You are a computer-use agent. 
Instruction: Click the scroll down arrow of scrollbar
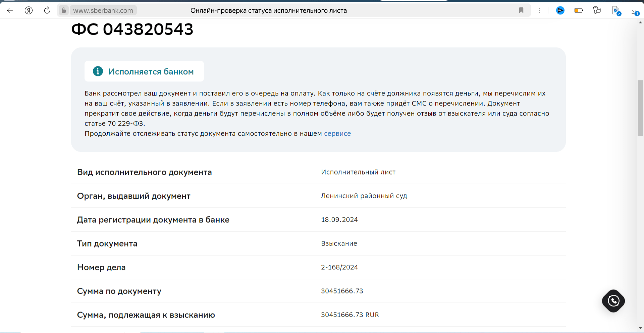click(x=640, y=328)
